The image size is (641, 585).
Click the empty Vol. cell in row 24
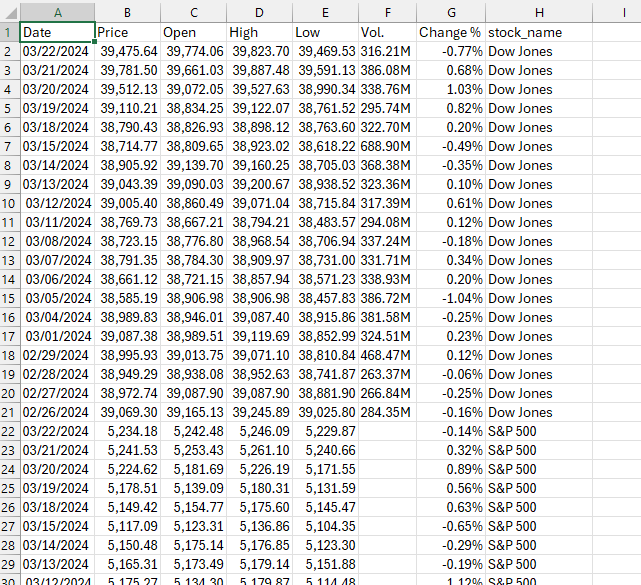click(388, 469)
